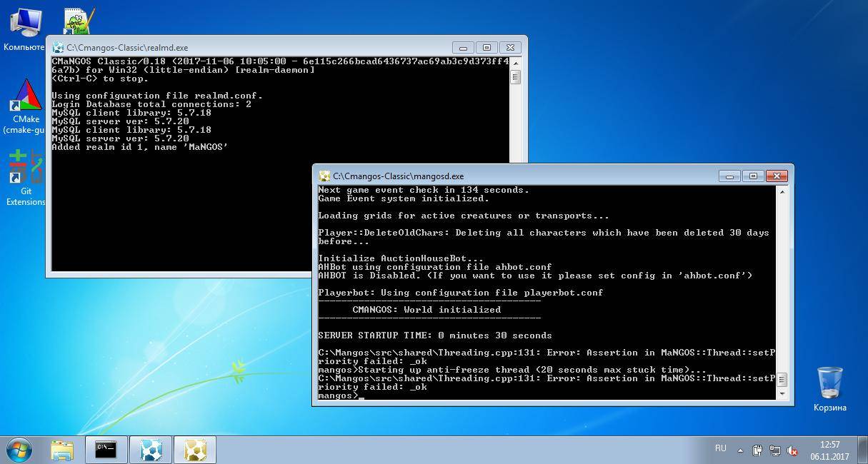Screen dimensions: 868x464
Task: Click 'Loading grids for active creatures or transports...'
Action: (x=464, y=216)
